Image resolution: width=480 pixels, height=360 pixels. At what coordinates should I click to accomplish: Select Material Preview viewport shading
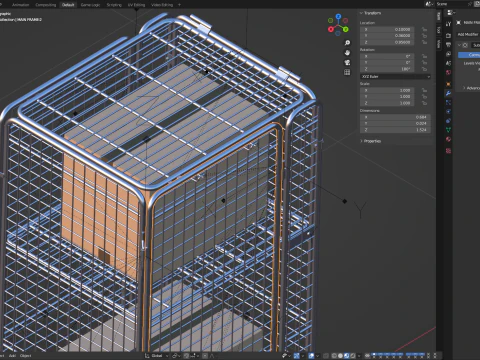[347, 356]
